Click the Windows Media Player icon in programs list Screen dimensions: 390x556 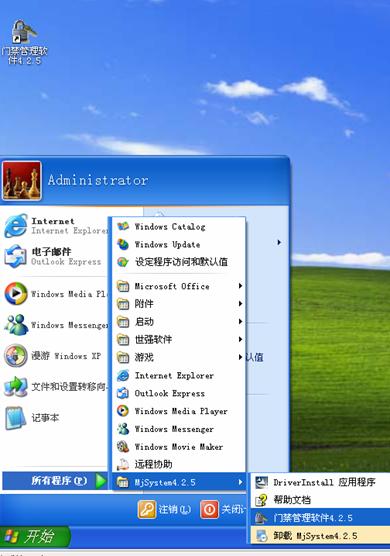click(123, 411)
